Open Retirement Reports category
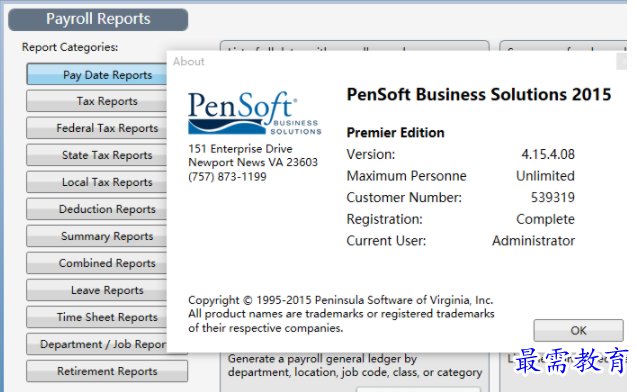The width and height of the screenshot is (637, 392). coord(107,371)
